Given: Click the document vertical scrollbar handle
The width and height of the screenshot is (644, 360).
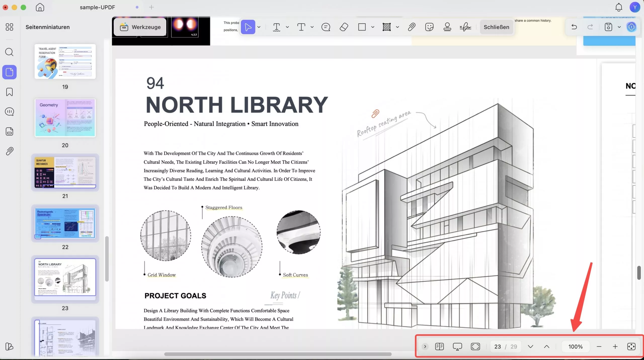Looking at the screenshot, I should coord(639,272).
